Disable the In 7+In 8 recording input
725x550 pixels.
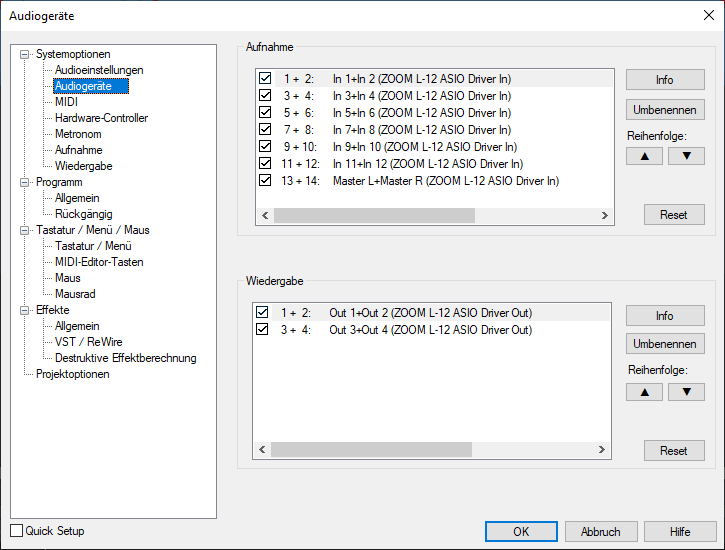tap(265, 129)
